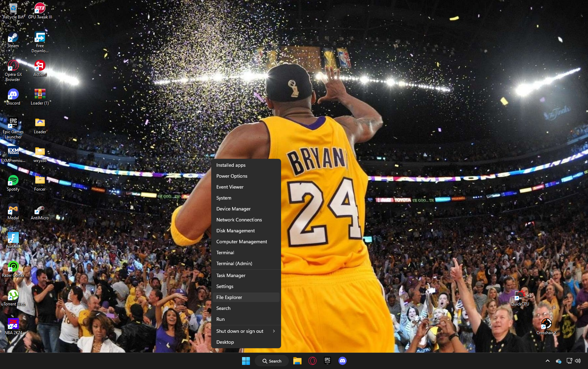
Task: Open the Steam desktop shortcut
Action: (13, 38)
